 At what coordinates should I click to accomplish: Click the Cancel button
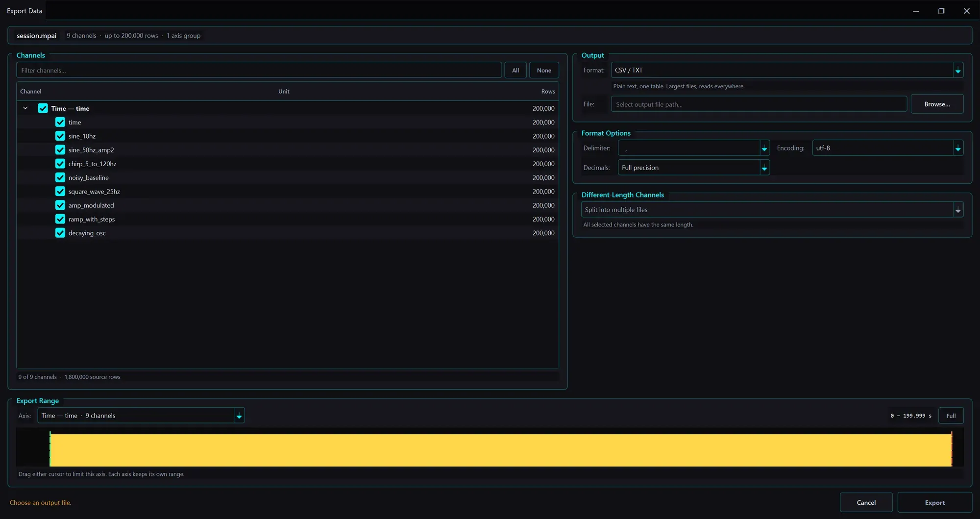click(866, 502)
